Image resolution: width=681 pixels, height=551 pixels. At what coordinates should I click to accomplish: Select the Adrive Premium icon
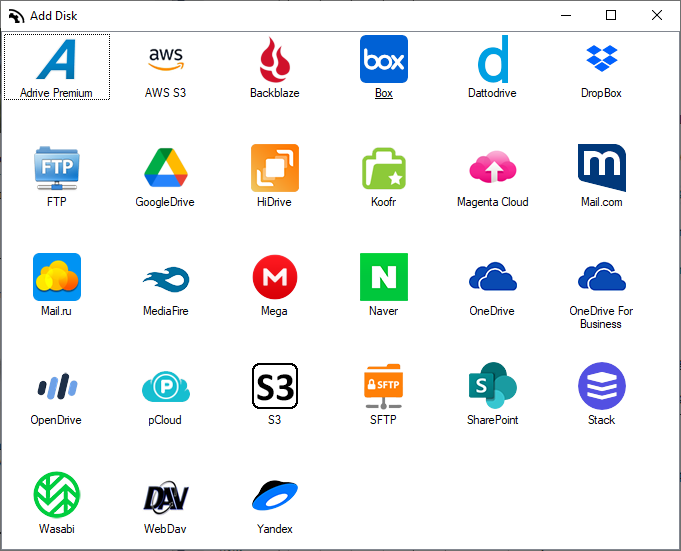pyautogui.click(x=56, y=59)
